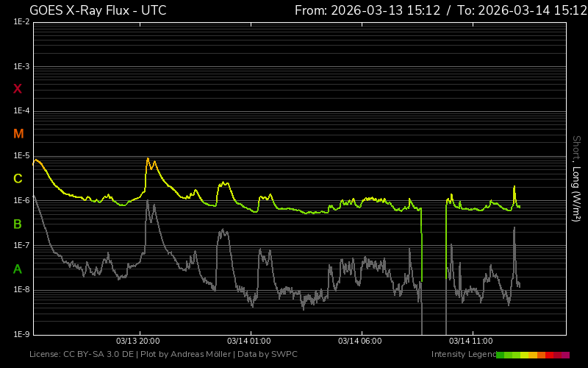Click the 03/14 11:00 time axis label
Image resolution: width=588 pixels, height=368 pixels.
[x=470, y=341]
